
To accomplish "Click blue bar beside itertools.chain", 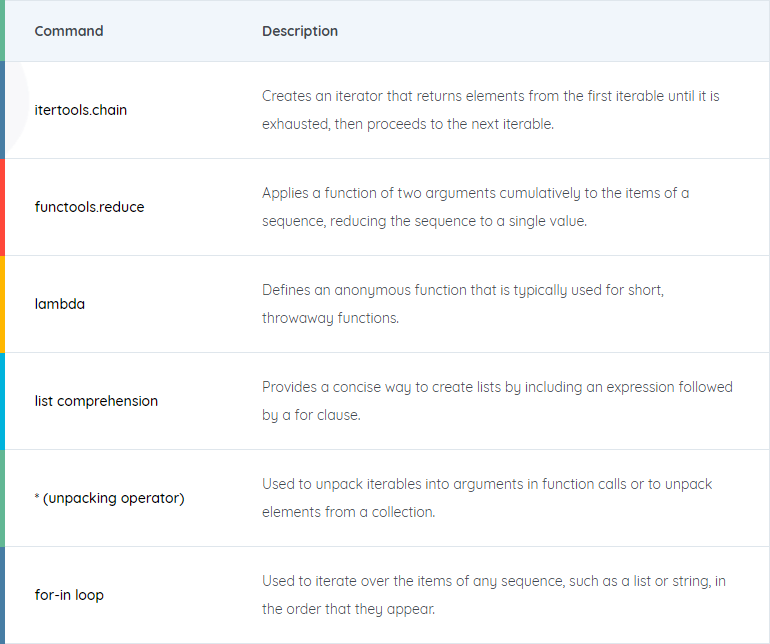I will pyautogui.click(x=2, y=110).
